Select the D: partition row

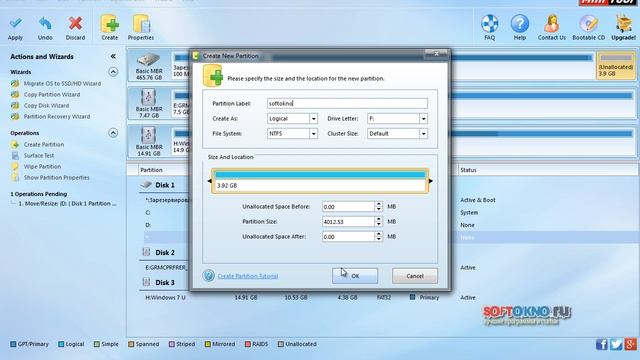pyautogui.click(x=148, y=225)
